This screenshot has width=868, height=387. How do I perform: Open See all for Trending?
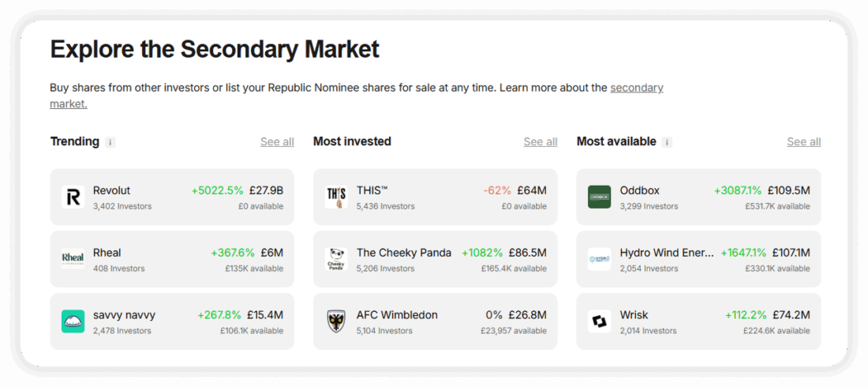pos(277,142)
